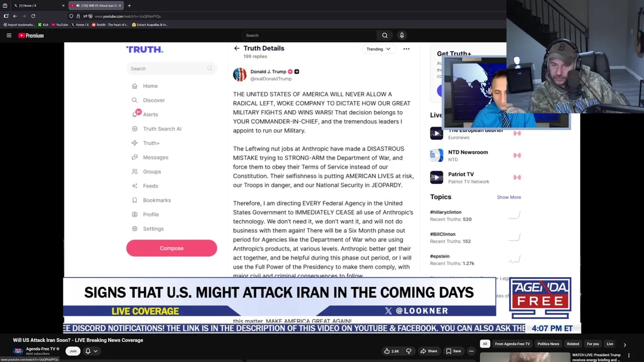644x362 pixels.
Task: Open the Agenda-Free TV channel avatar
Action: [19, 351]
